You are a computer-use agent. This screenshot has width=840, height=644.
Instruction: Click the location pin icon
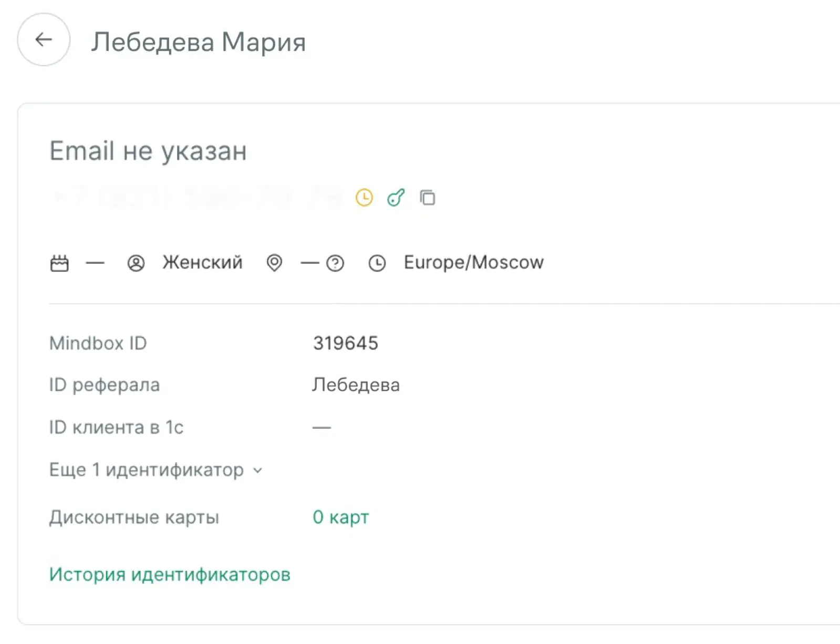(274, 263)
